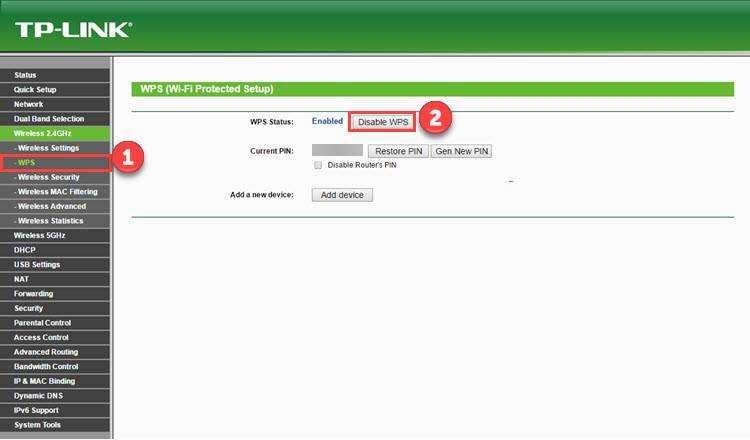Open Advanced Routing menu

(55, 352)
